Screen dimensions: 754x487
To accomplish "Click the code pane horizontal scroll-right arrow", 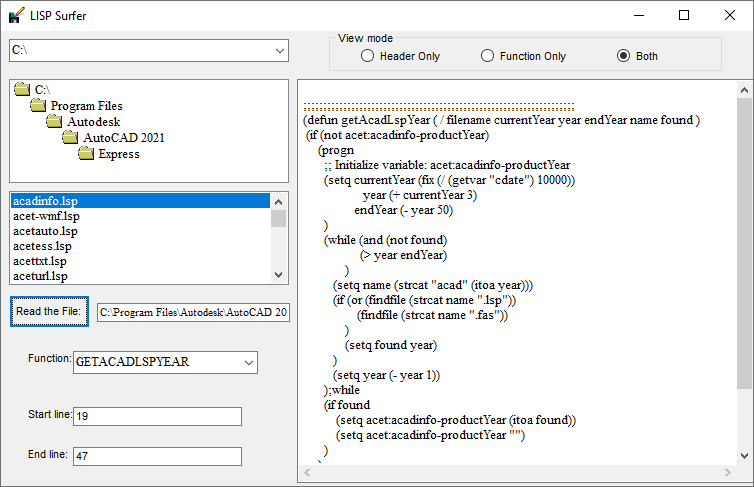I will (x=728, y=473).
